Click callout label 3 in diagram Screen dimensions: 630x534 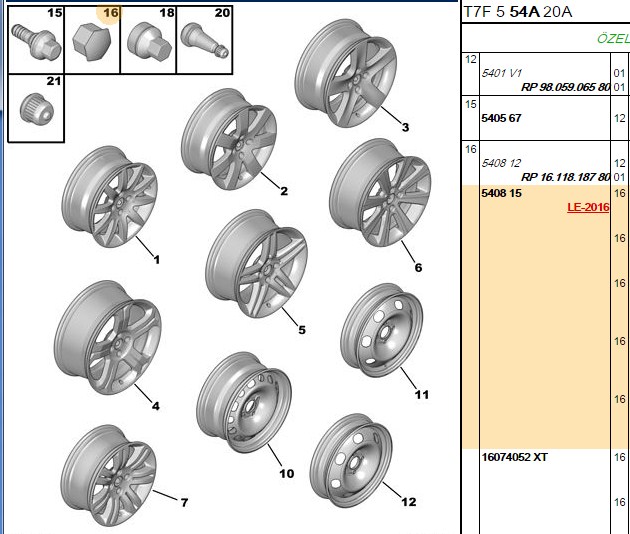pos(405,127)
